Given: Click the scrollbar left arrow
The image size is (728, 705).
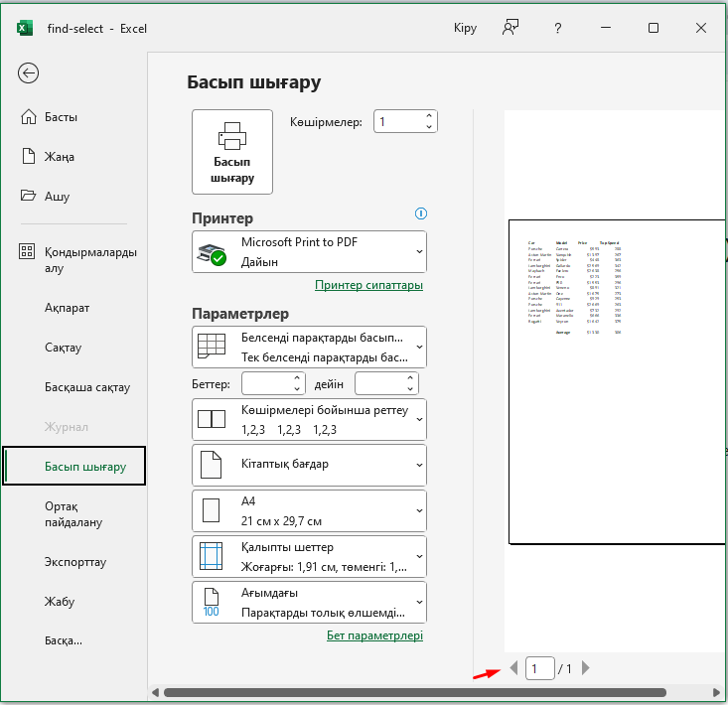Looking at the screenshot, I should tap(156, 692).
